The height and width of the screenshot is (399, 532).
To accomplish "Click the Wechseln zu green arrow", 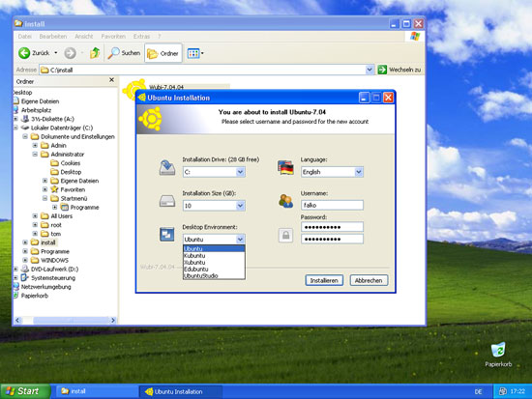I will [382, 70].
